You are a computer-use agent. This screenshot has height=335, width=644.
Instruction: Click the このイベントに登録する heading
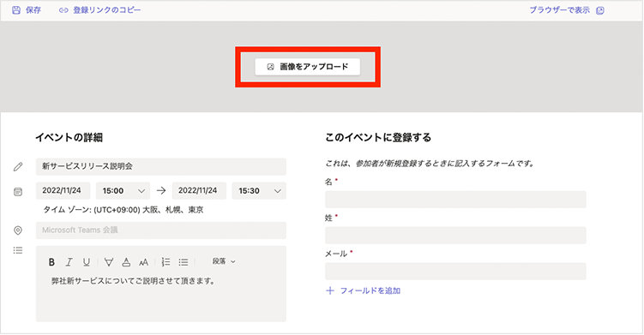point(378,137)
